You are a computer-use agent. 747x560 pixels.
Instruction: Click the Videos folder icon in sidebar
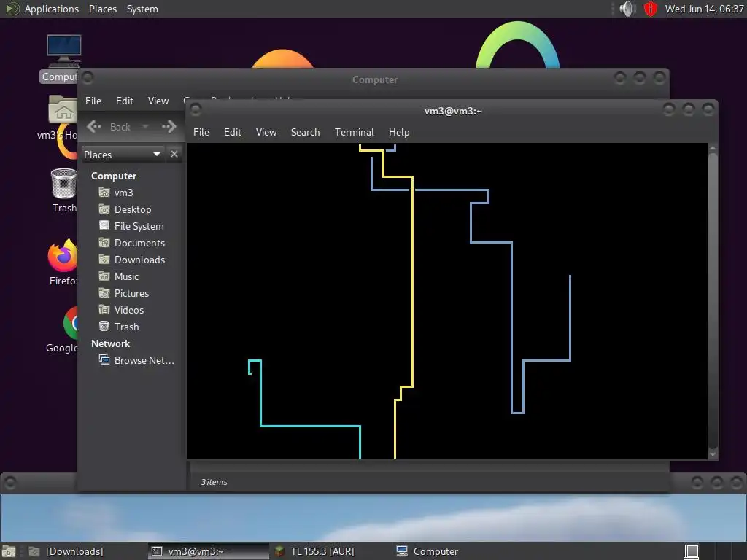(x=104, y=309)
